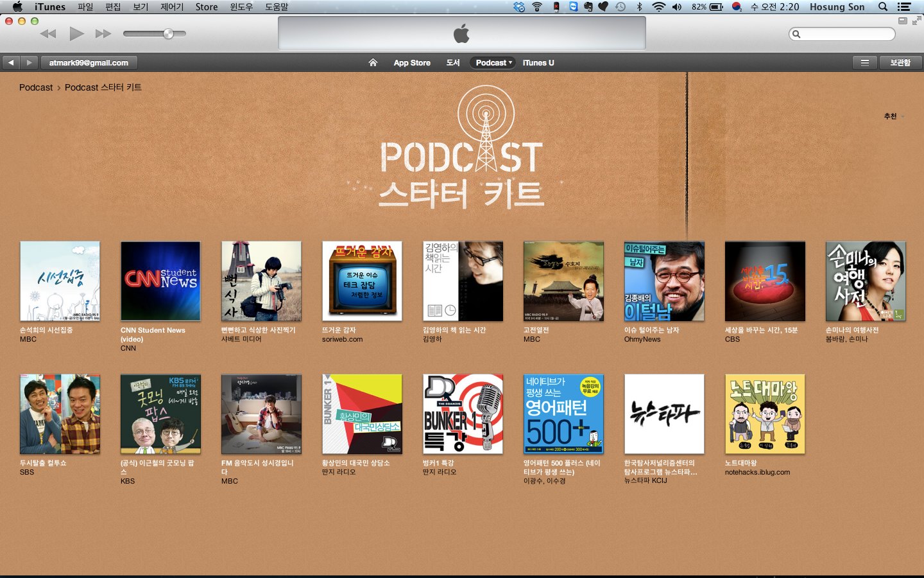
Task: Click the Time Machine menu bar icon
Action: (x=620, y=7)
